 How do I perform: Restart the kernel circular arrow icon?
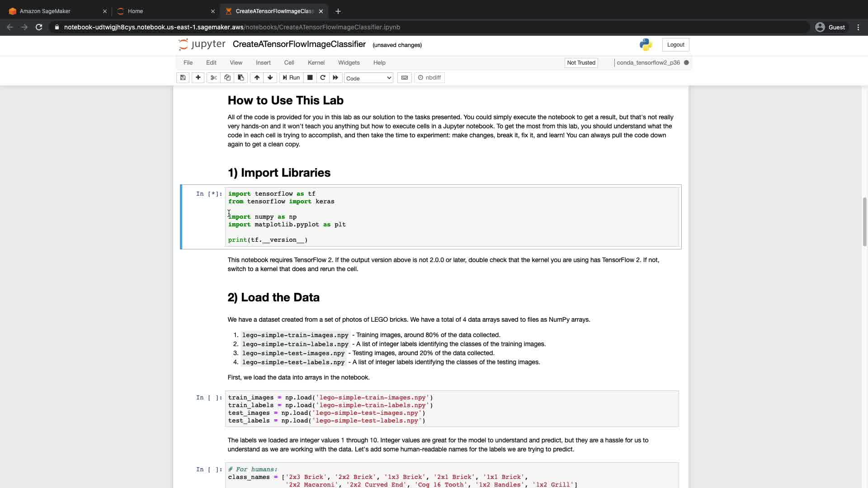(x=323, y=78)
